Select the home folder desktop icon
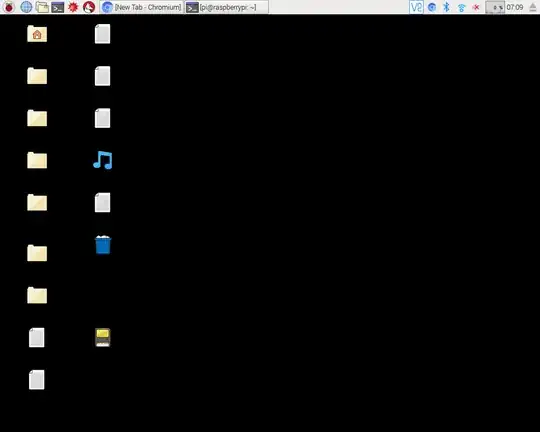Image resolution: width=540 pixels, height=432 pixels. coord(37,33)
